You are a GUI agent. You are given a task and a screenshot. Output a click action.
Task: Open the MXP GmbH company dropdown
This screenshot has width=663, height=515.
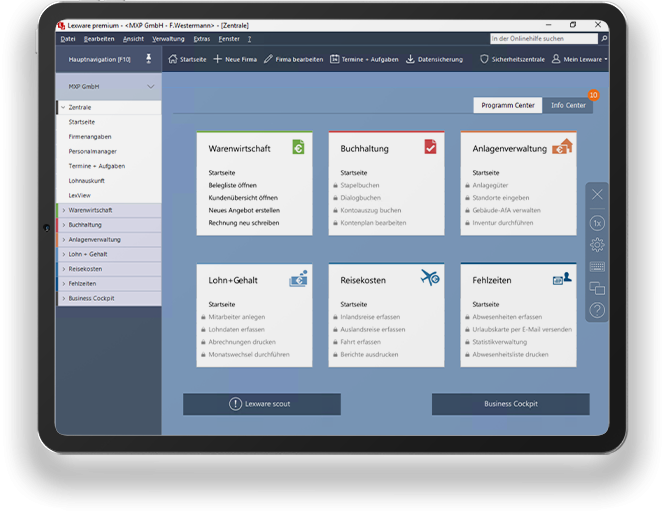click(x=109, y=86)
